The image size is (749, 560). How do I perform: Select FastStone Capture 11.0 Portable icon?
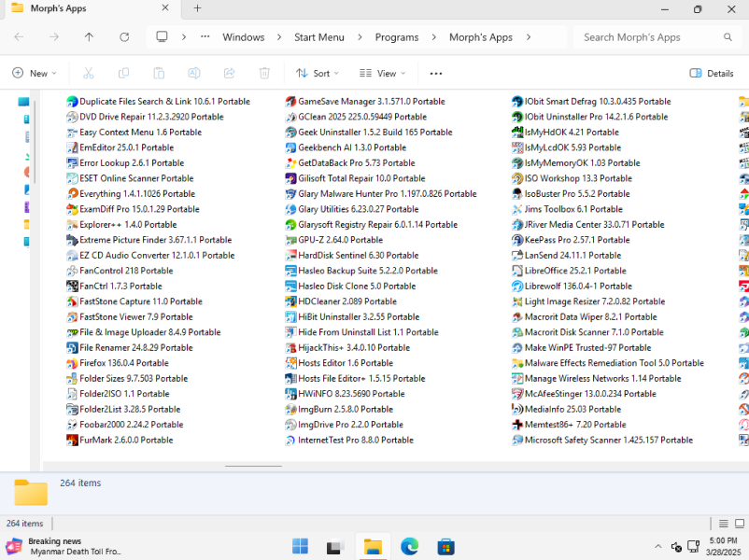[72, 301]
